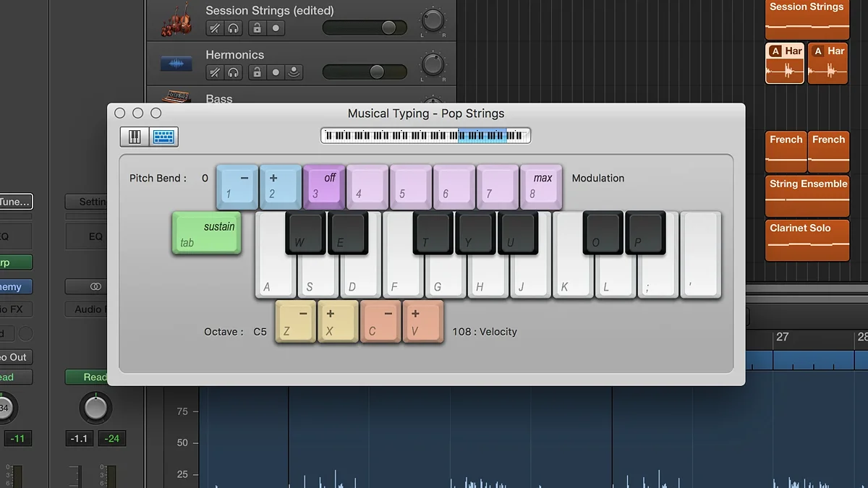Lock the Session Strings track
This screenshot has width=868, height=488.
257,29
